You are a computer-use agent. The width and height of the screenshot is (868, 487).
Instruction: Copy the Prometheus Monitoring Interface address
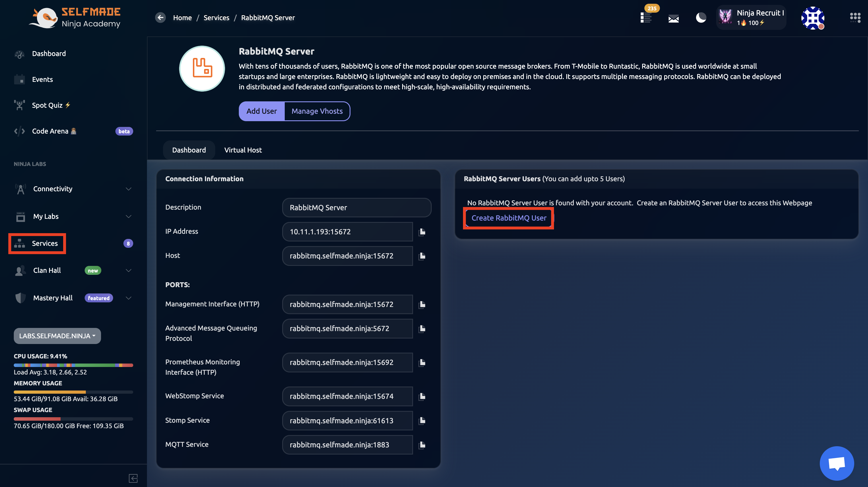tap(422, 363)
